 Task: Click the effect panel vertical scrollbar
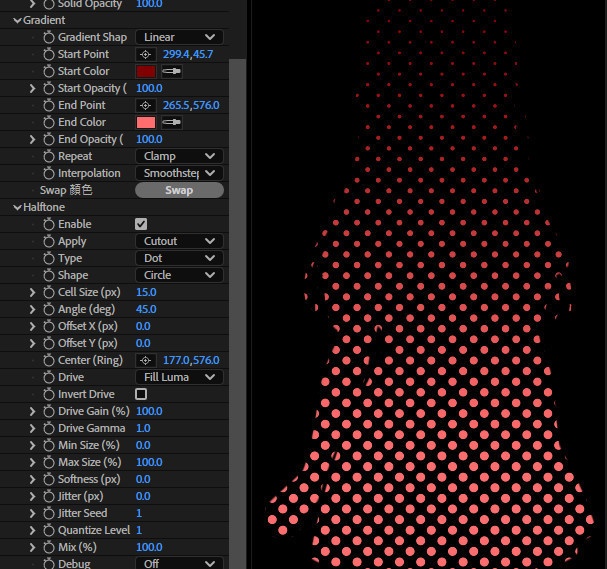click(x=237, y=314)
